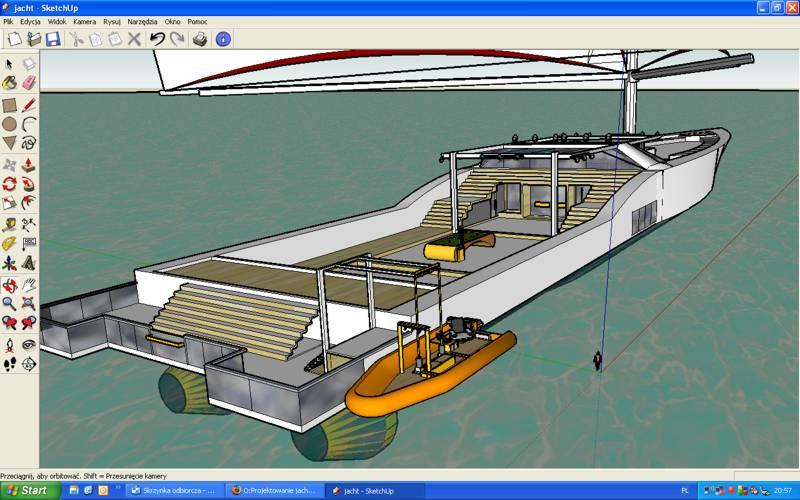Choose the Eraser tool
Viewport: 800px width, 500px height.
pos(28,83)
